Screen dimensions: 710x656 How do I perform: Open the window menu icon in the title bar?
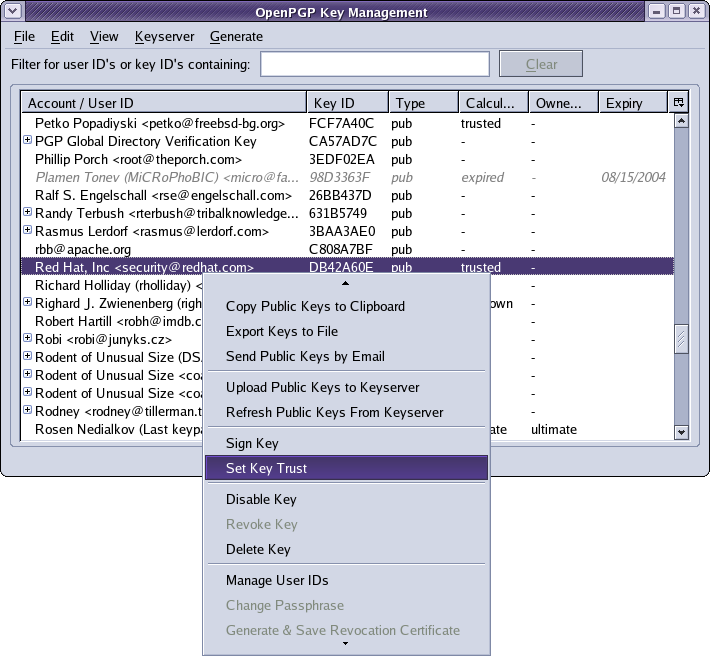point(13,11)
